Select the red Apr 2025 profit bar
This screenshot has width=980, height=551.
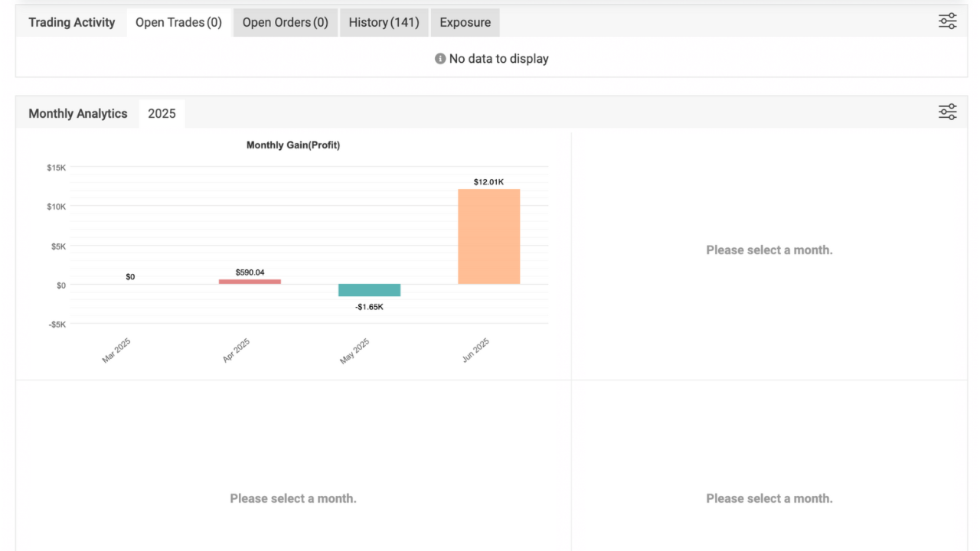(250, 282)
